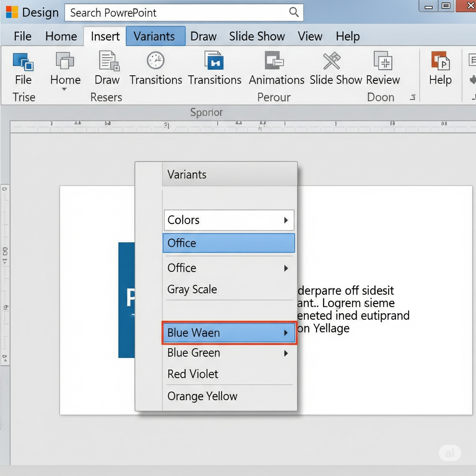The width and height of the screenshot is (476, 476).
Task: Click the Draw document icon
Action: click(107, 61)
